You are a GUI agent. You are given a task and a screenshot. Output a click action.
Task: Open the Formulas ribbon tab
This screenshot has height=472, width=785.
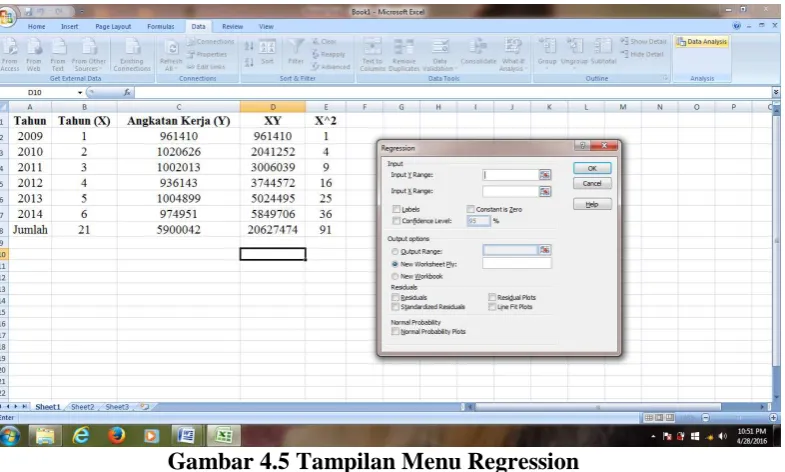(x=161, y=27)
